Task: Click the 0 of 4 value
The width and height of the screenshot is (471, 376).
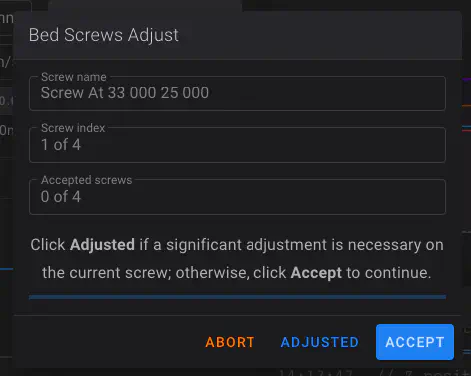Action: click(61, 197)
